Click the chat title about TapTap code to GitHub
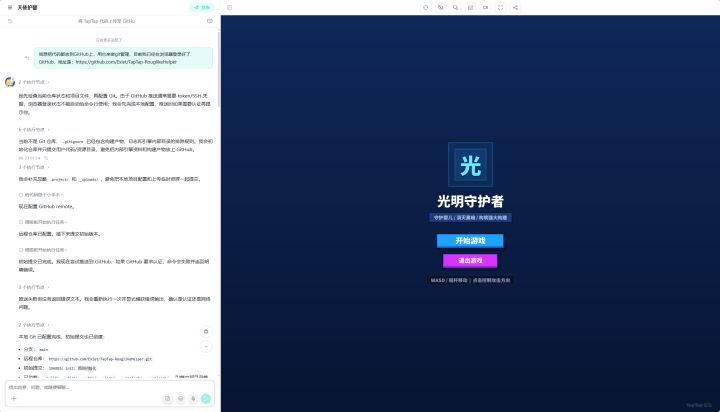This screenshot has width=720, height=412. point(107,21)
